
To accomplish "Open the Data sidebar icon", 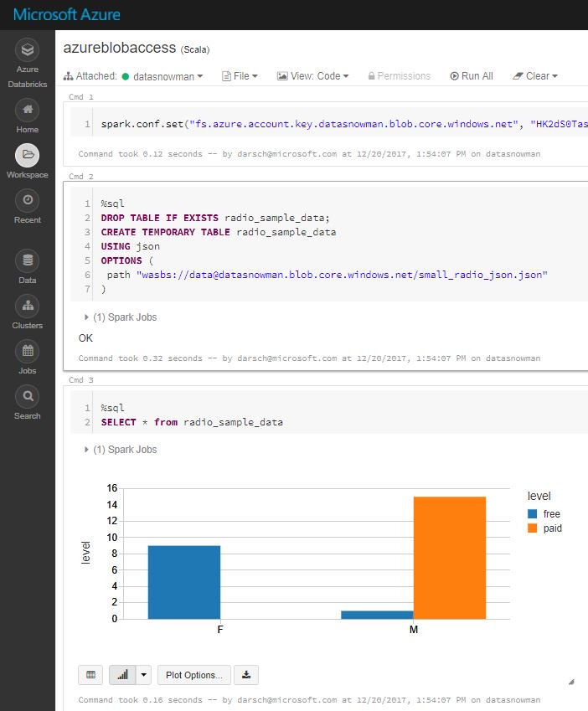I will click(x=27, y=260).
